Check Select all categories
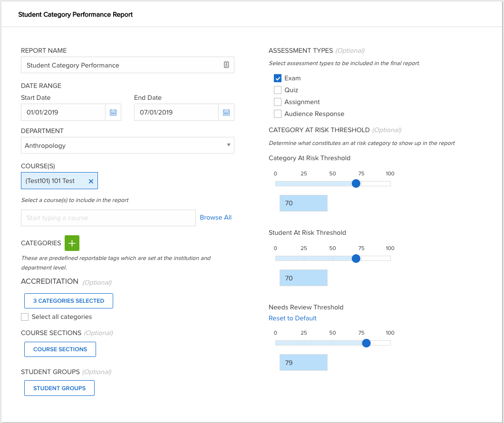The width and height of the screenshot is (504, 423). pyautogui.click(x=24, y=317)
